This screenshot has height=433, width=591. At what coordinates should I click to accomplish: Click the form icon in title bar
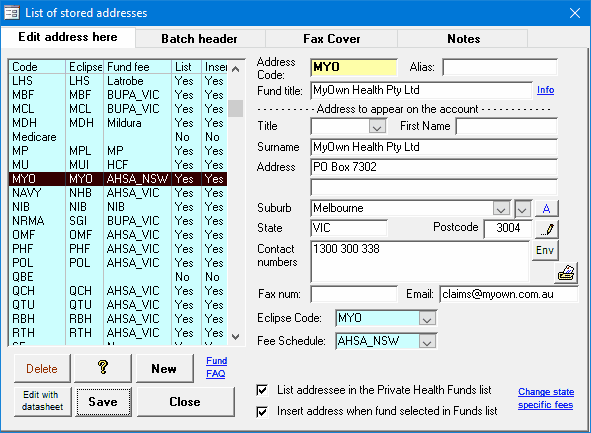pos(11,13)
